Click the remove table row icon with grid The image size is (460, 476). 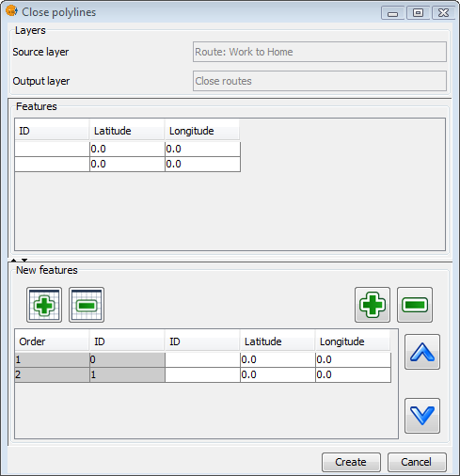click(87, 305)
